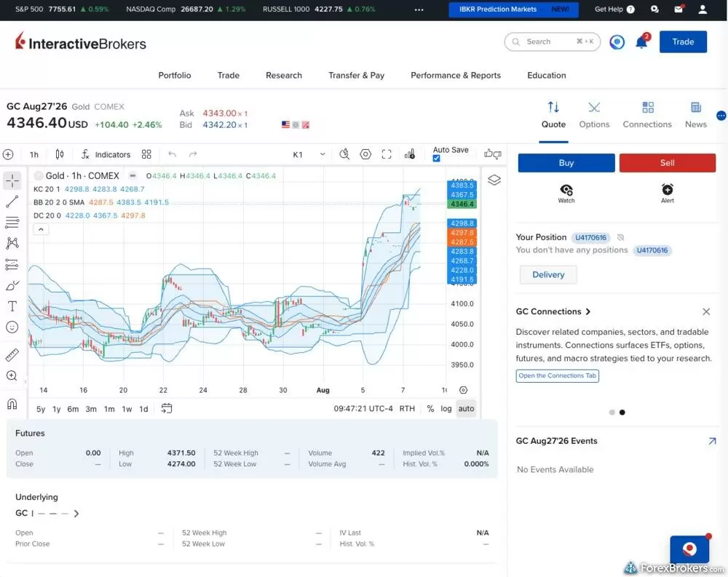Open chart settings hexagon icon
The width and height of the screenshot is (728, 577).
click(365, 154)
